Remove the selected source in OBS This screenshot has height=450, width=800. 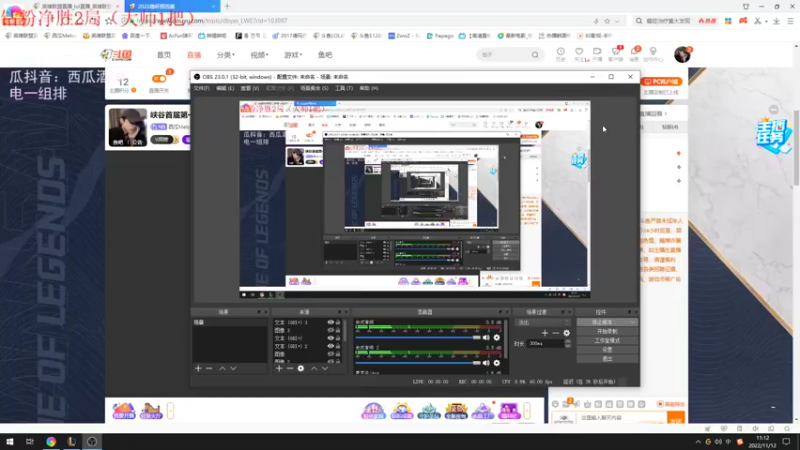pos(290,368)
